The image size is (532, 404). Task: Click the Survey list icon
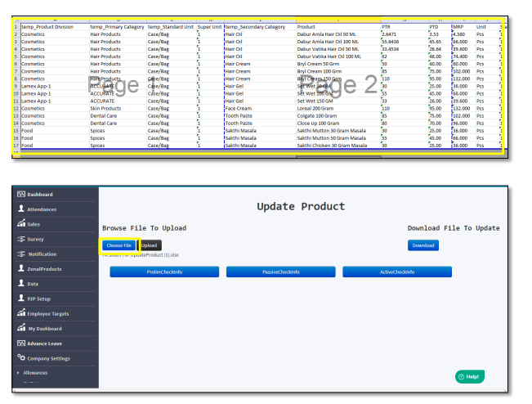point(21,239)
